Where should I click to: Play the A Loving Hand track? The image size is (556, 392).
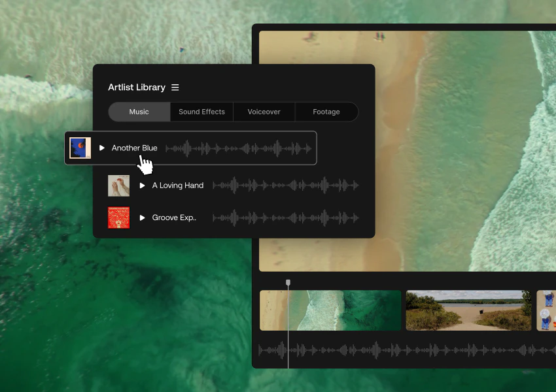[142, 186]
